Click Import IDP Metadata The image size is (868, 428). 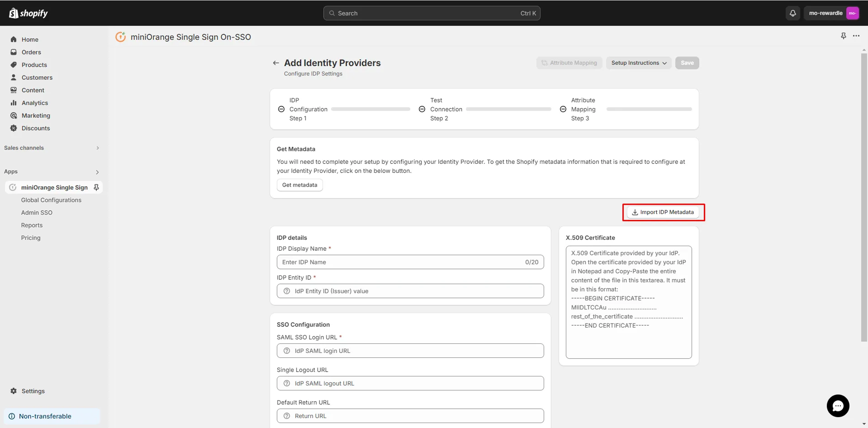pos(663,212)
